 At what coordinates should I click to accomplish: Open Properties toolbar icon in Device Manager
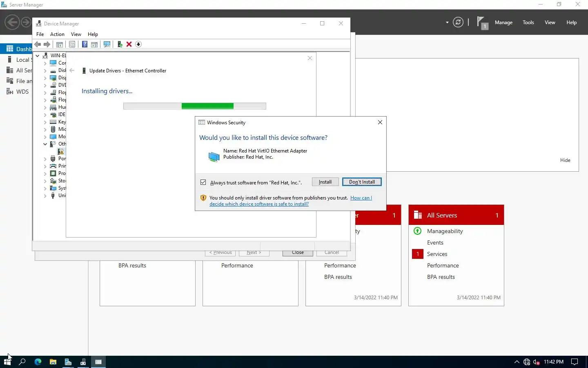tap(72, 44)
